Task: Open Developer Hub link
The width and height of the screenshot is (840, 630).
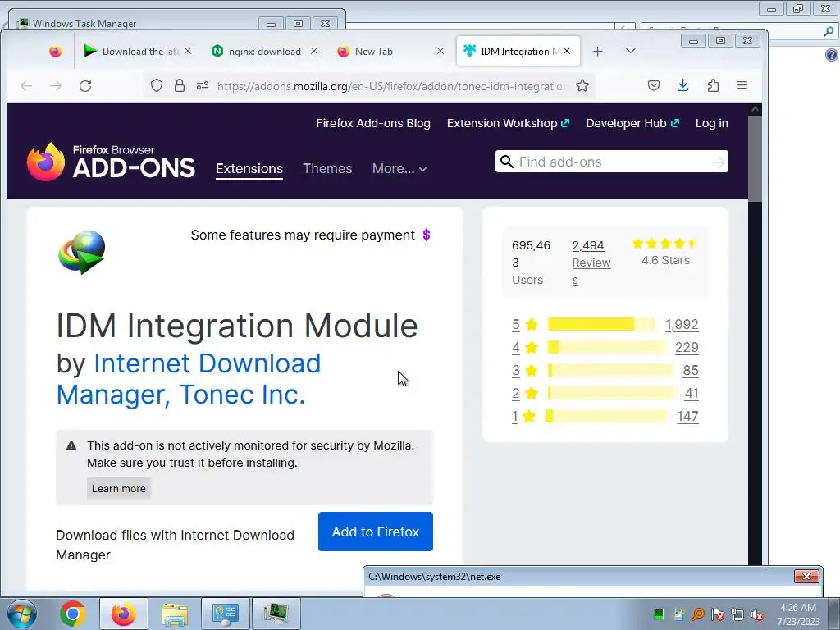Action: 632,123
